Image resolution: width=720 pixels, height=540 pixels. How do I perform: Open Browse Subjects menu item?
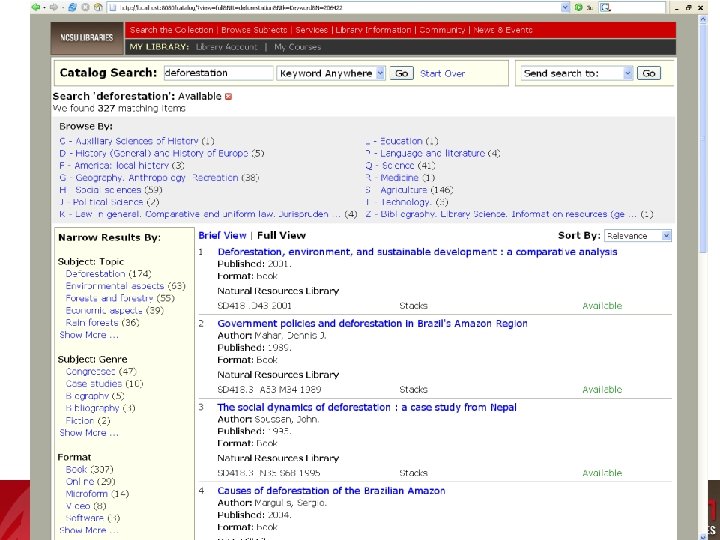point(254,30)
